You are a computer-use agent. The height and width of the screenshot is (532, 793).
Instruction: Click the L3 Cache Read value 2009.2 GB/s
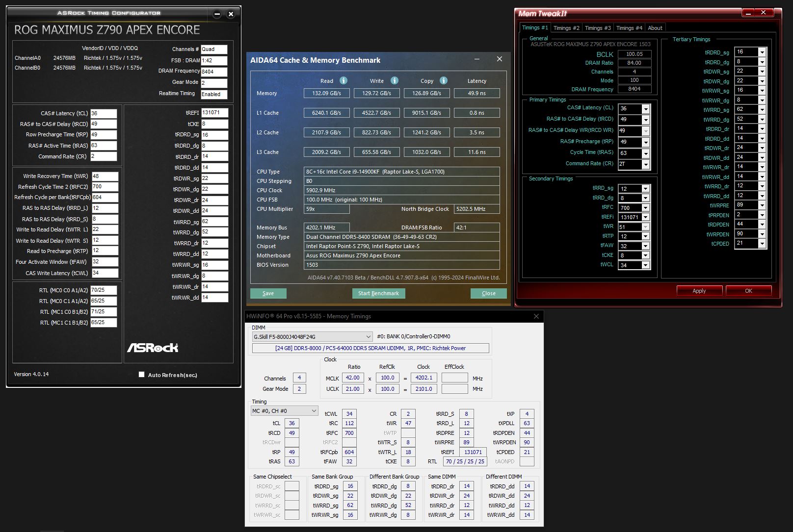tap(326, 152)
